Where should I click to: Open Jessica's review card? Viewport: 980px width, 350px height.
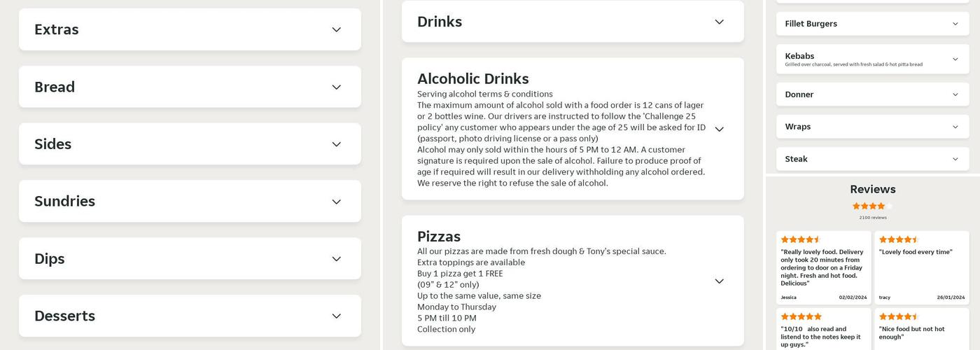click(x=823, y=267)
